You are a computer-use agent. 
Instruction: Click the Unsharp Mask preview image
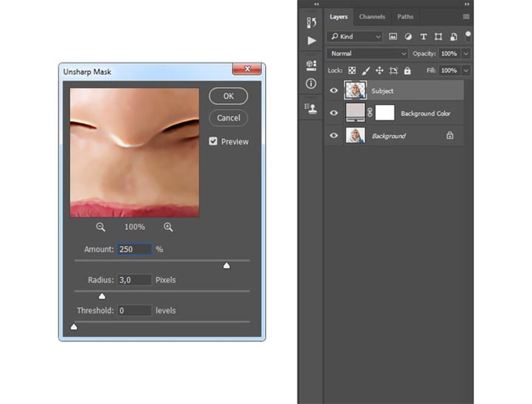click(x=135, y=152)
